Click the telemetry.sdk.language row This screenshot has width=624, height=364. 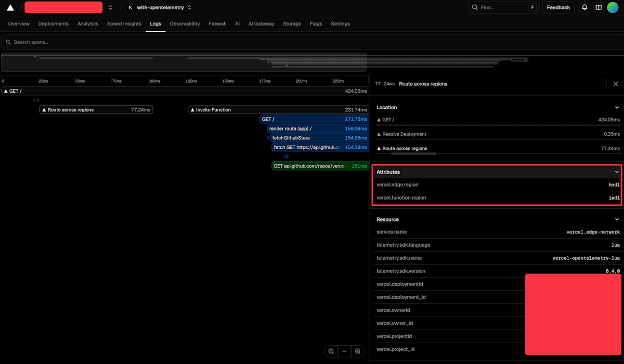(x=498, y=245)
